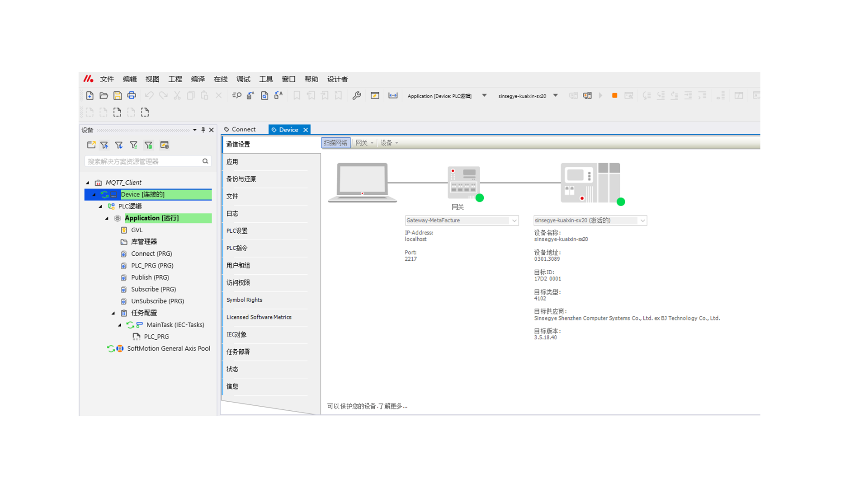Click the search magnifier in resource manager box
Image resolution: width=868 pixels, height=488 pixels.
click(205, 161)
